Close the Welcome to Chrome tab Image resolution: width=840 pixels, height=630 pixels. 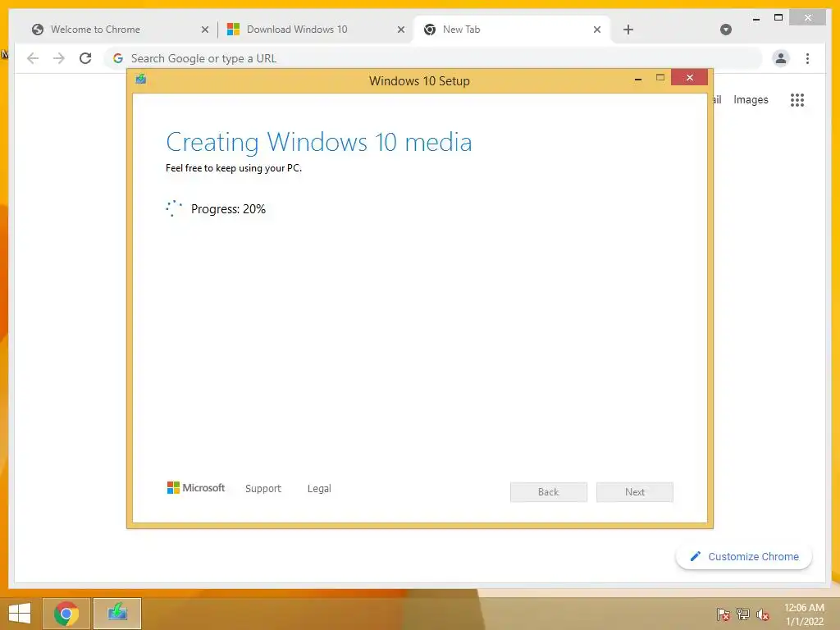pos(204,30)
